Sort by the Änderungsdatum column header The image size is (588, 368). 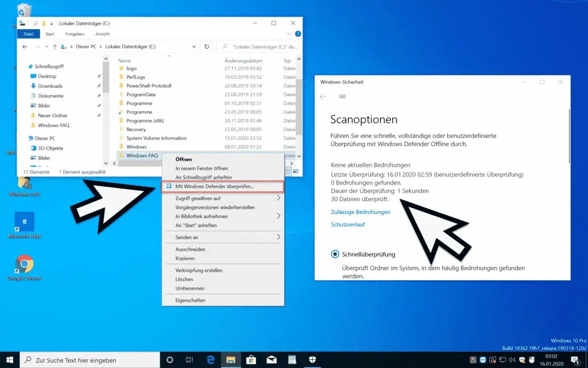(243, 60)
